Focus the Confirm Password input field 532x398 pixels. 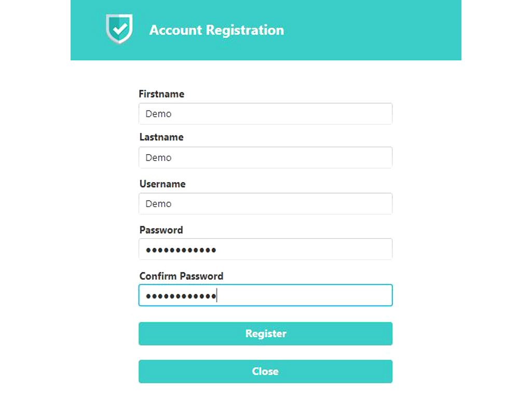point(265,295)
